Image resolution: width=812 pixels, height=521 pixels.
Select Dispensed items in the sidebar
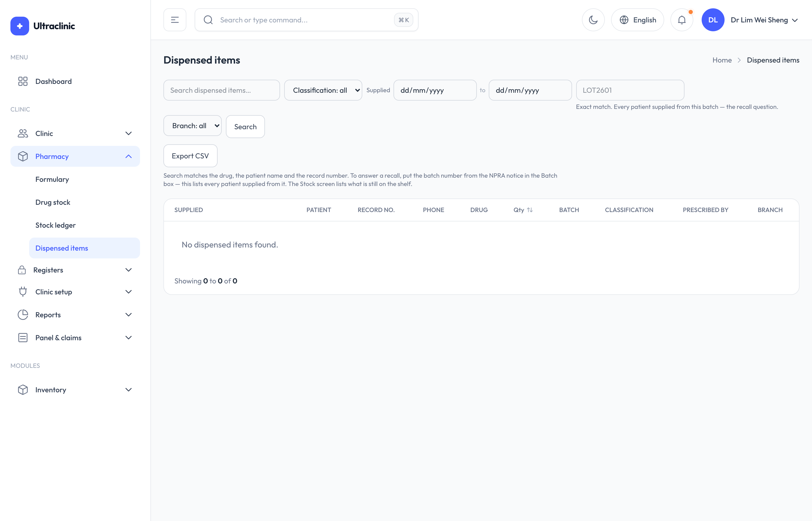(x=85, y=248)
